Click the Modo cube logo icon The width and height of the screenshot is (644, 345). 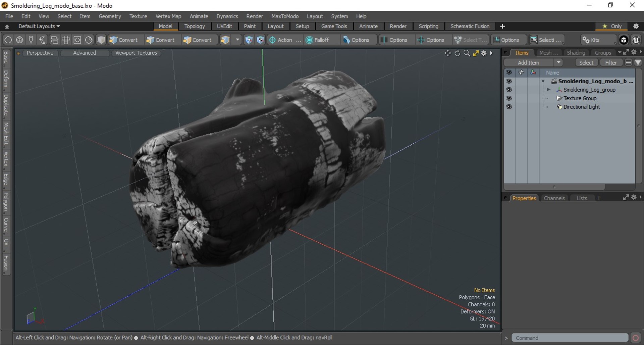(x=624, y=40)
